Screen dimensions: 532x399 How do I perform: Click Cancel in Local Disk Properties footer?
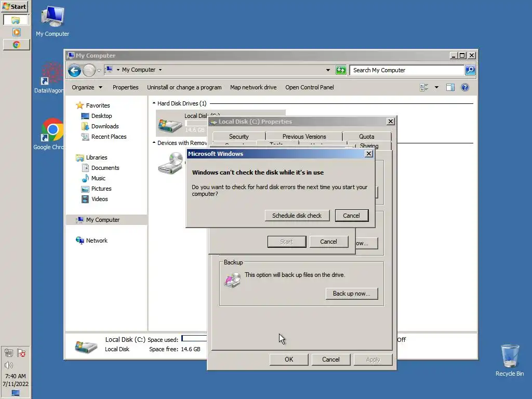pos(331,360)
